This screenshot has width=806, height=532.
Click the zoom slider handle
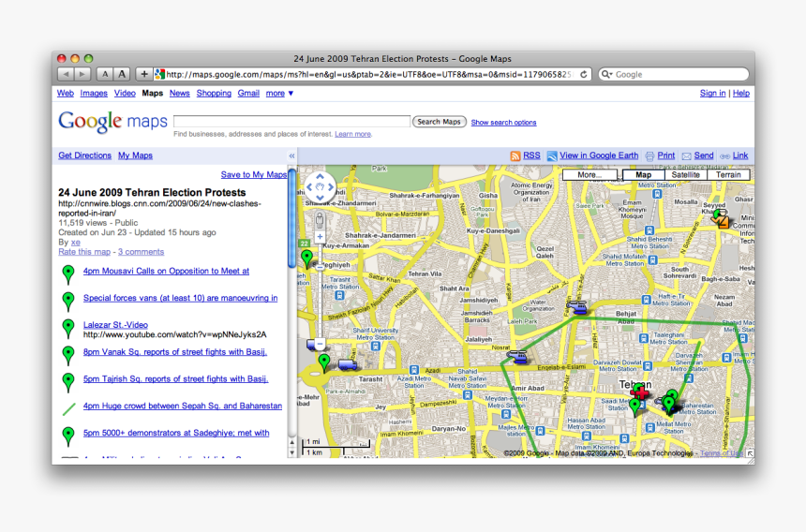[x=320, y=267]
